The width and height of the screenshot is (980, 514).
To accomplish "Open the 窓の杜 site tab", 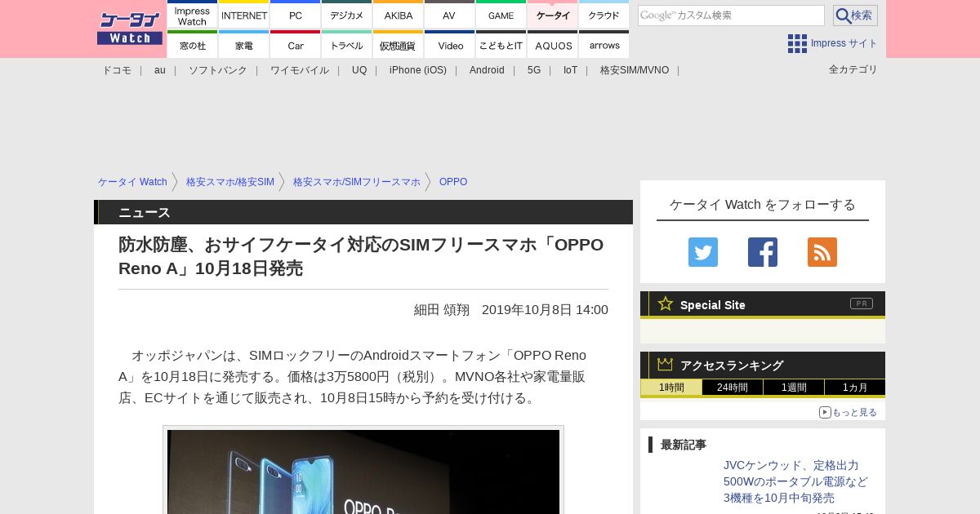I will tap(192, 45).
